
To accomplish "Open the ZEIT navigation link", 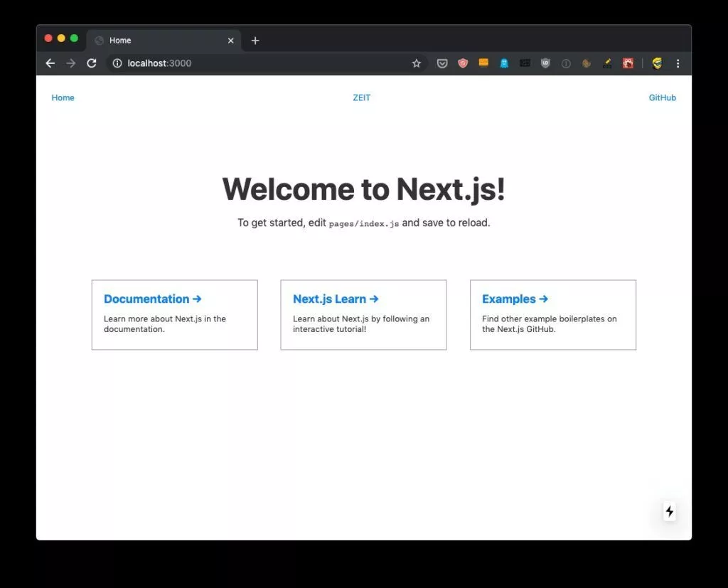I will (361, 98).
